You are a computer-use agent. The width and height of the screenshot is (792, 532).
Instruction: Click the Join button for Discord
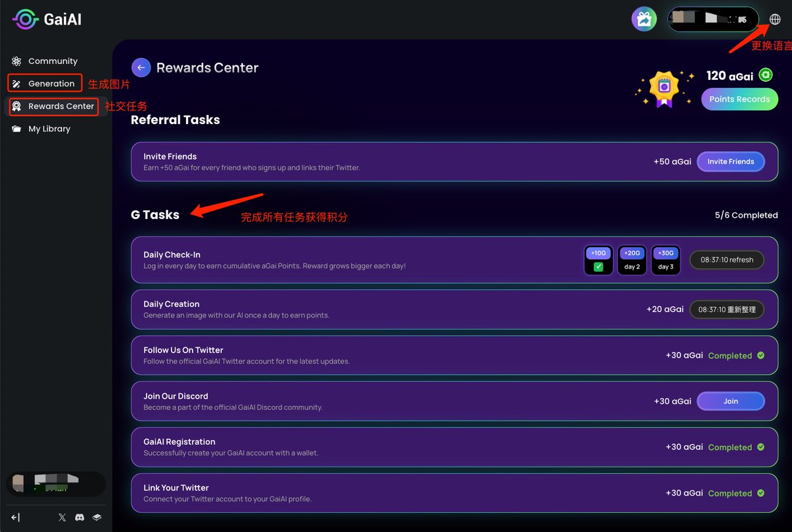[731, 401]
